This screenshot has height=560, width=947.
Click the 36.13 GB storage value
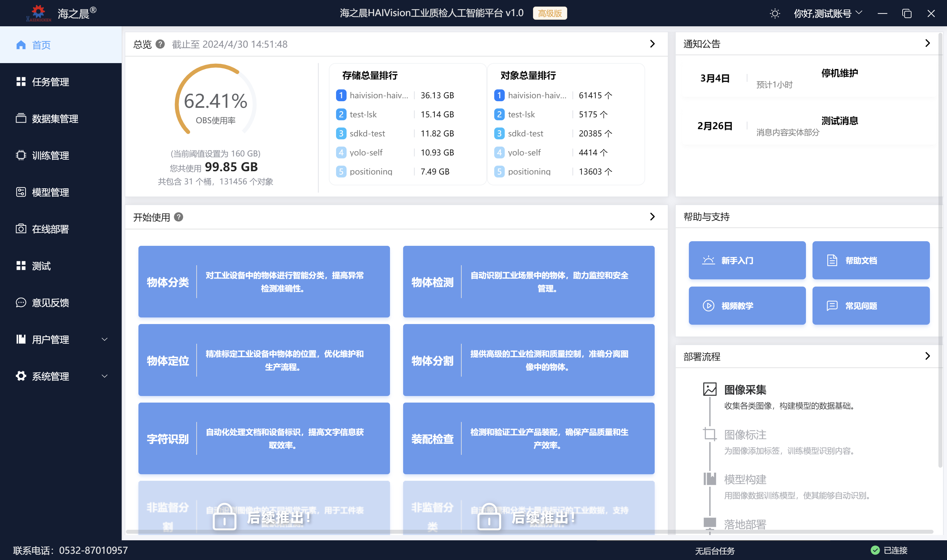coord(437,95)
